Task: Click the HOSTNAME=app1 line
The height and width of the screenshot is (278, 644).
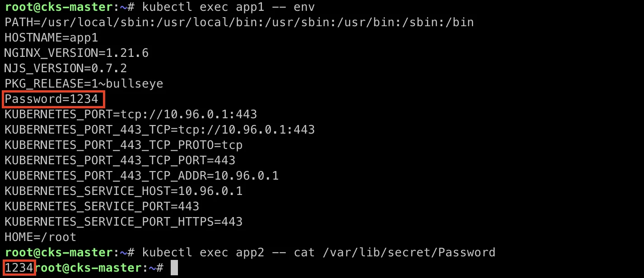Action: [x=51, y=37]
